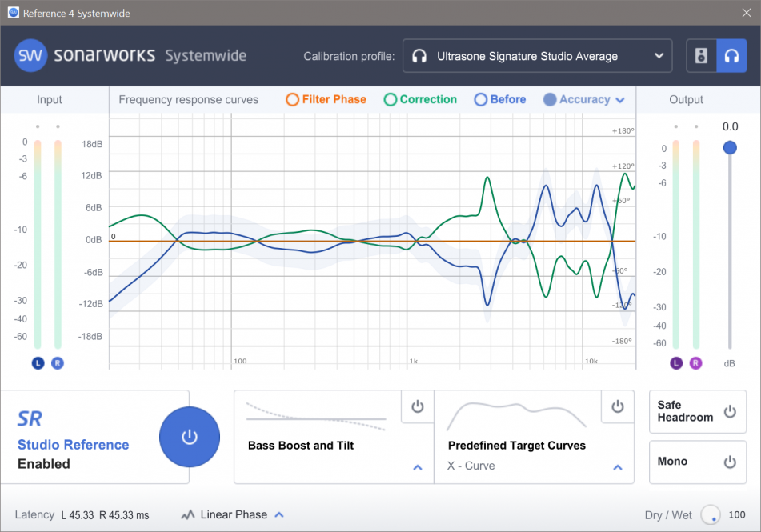Screen dimensions: 761x532
Task: Switch to speaker output mode icon
Action: pyautogui.click(x=701, y=56)
